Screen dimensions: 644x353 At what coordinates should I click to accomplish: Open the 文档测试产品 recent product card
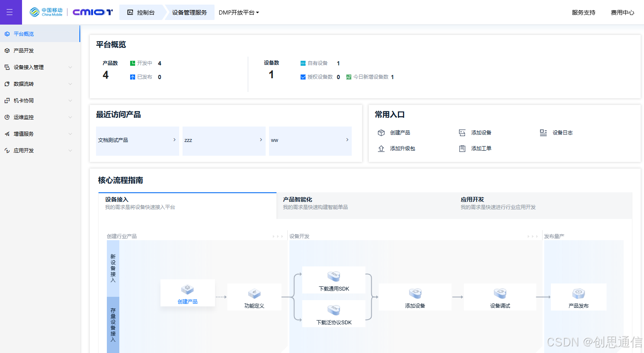[137, 141]
